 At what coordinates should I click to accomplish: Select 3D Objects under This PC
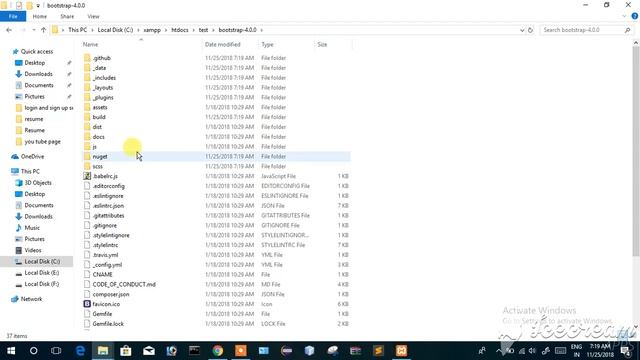pos(38,182)
